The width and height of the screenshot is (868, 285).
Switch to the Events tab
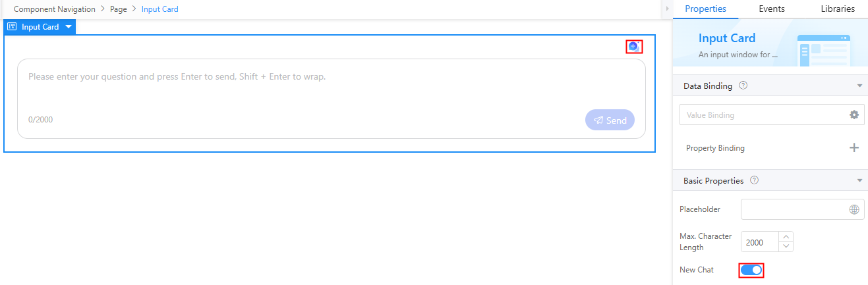[x=771, y=9]
